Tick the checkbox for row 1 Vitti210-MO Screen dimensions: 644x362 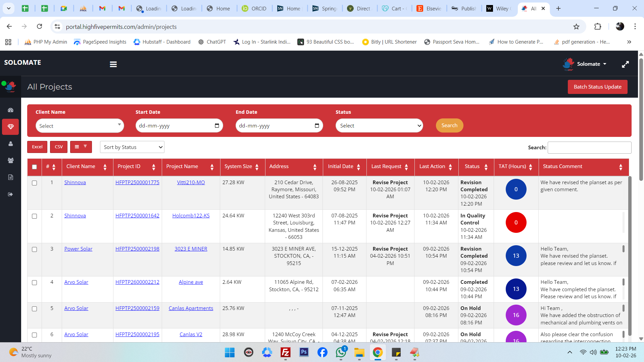[x=34, y=183]
